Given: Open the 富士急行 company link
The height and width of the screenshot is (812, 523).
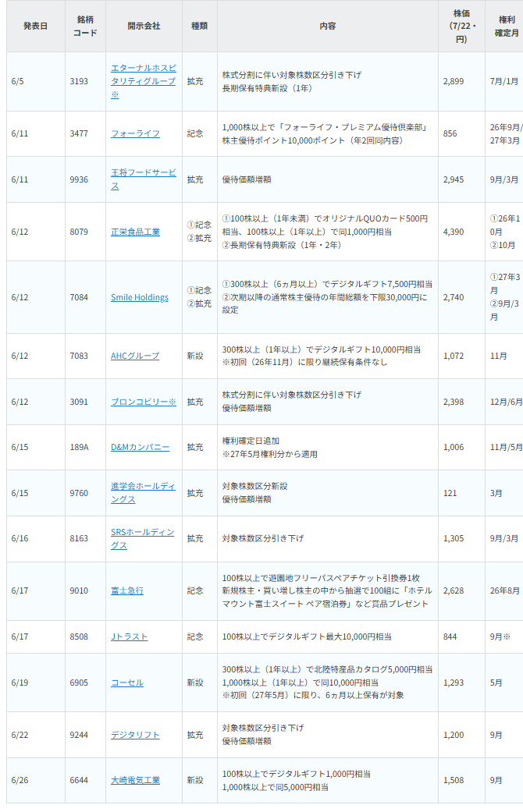Looking at the screenshot, I should 127,591.
